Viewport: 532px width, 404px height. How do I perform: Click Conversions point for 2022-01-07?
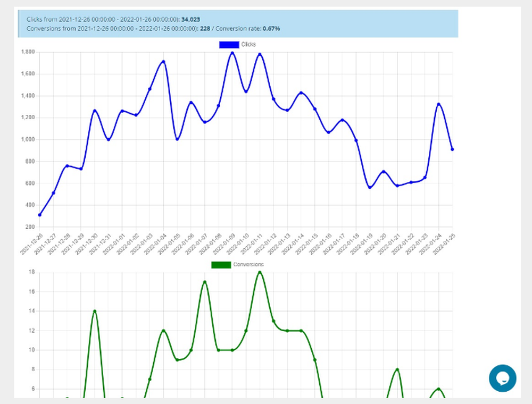click(205, 282)
